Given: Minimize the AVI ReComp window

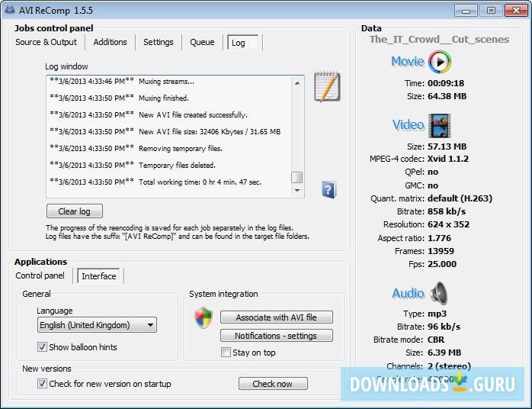Looking at the screenshot, I should [x=466, y=10].
